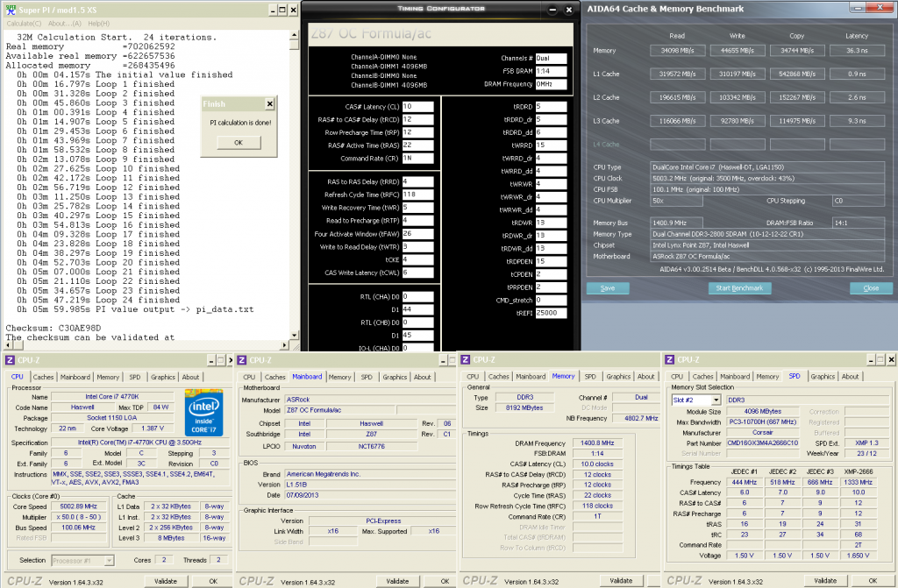Click the Intel Core i7 inside logo
Viewport: 898px width, 588px height.
(203, 412)
